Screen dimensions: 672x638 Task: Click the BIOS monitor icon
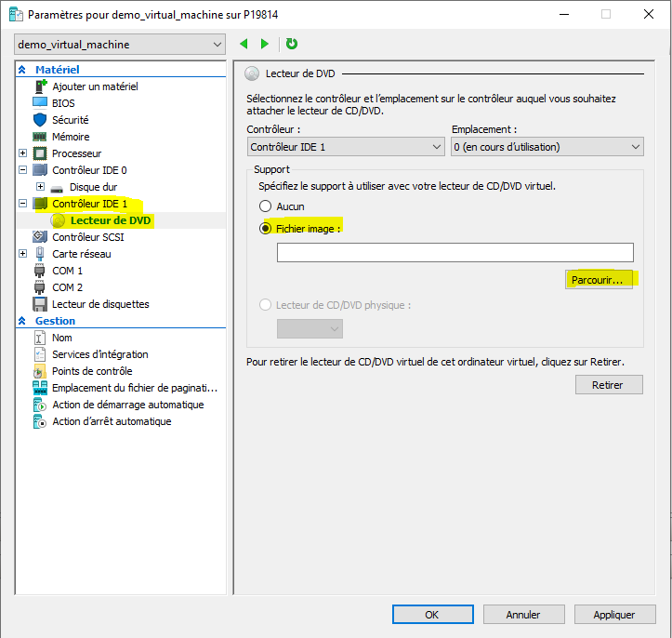click(x=40, y=103)
